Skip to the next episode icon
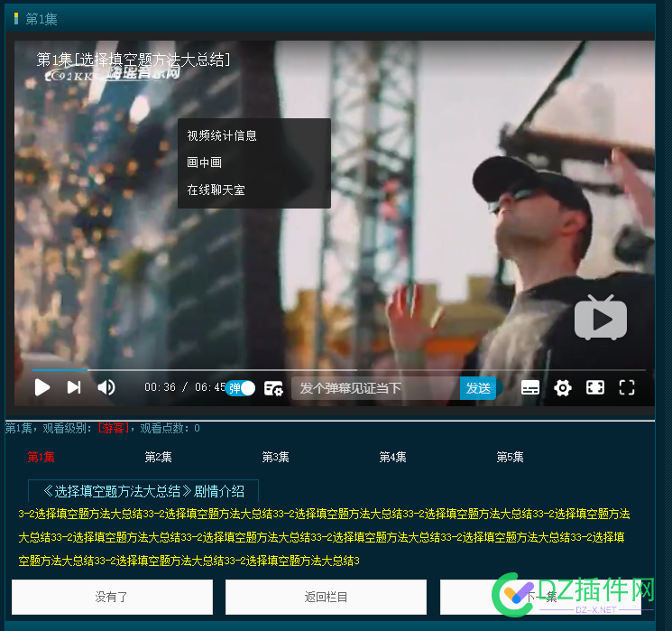 [x=74, y=387]
